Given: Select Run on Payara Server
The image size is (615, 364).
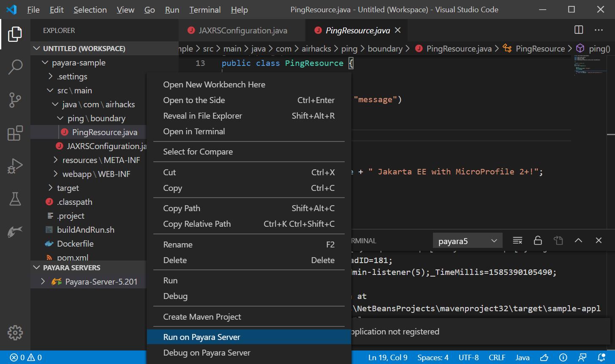Looking at the screenshot, I should click(201, 337).
